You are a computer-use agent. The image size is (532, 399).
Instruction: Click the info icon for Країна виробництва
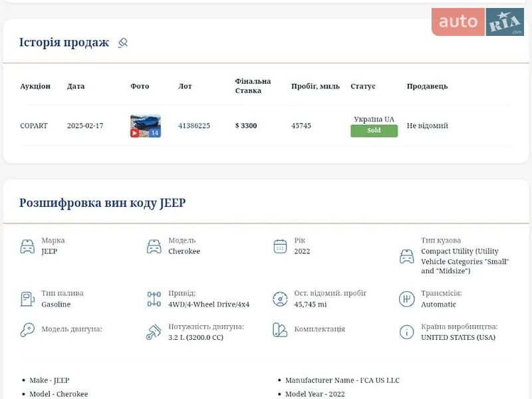[406, 332]
